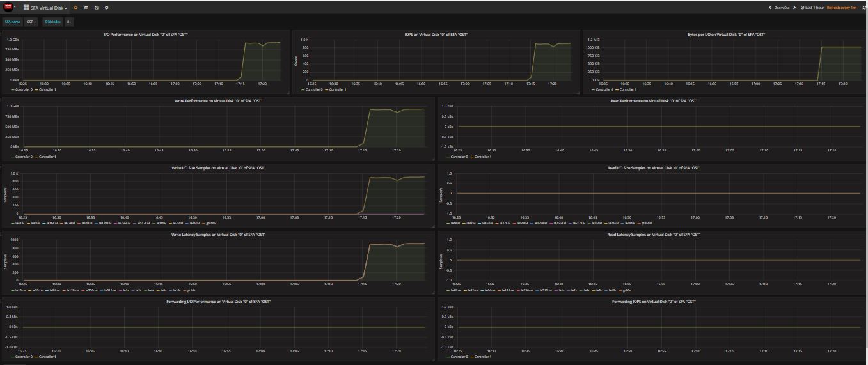
Task: Click the Refresh every 1m label
Action: point(841,8)
